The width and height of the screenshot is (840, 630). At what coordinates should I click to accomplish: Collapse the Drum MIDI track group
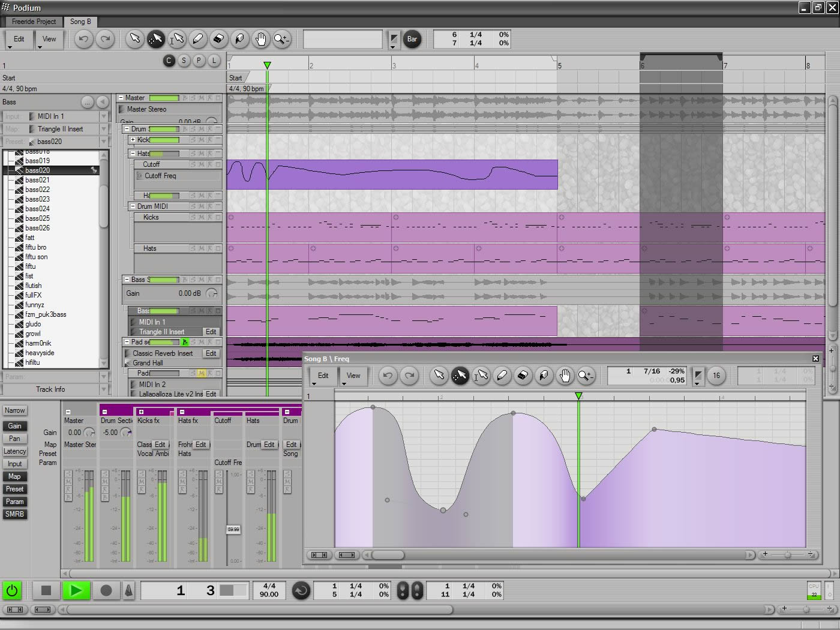point(133,206)
